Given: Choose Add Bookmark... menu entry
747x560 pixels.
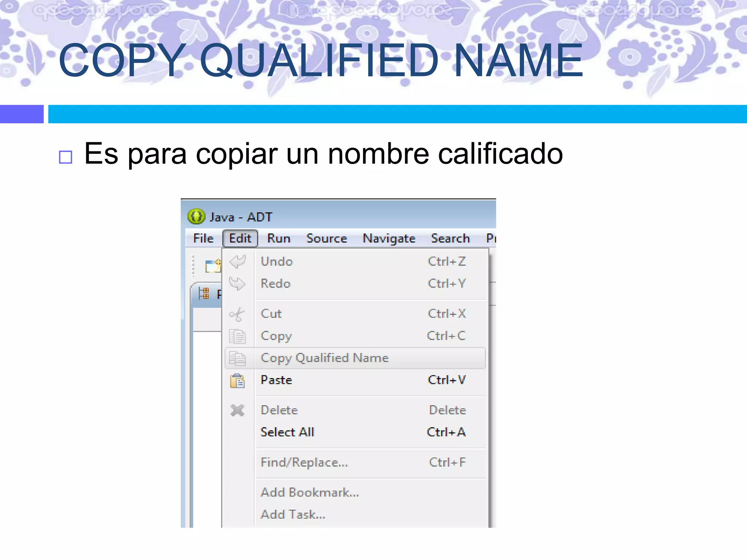Looking at the screenshot, I should 355,493.
